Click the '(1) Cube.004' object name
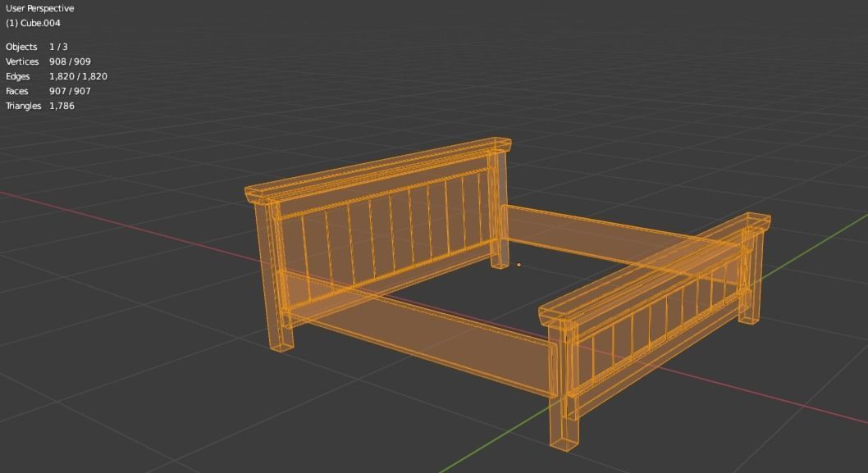 click(33, 23)
